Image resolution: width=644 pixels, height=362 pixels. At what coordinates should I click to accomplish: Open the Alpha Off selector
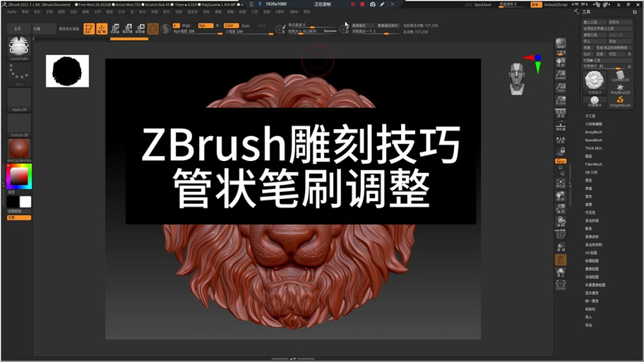click(x=19, y=99)
